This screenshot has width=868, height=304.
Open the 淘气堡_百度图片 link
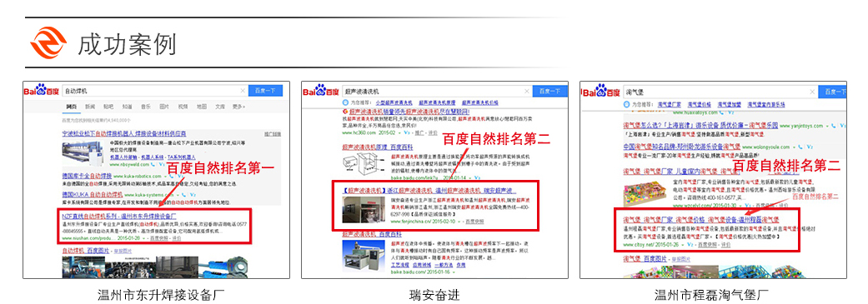(645, 259)
